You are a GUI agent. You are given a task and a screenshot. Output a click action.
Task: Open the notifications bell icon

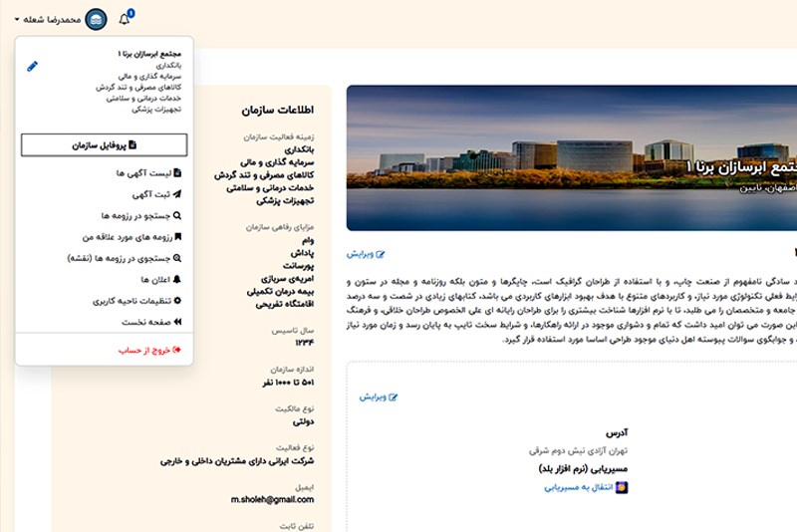(124, 19)
